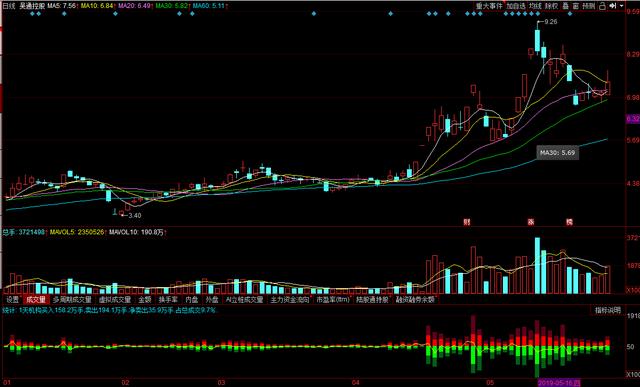Image resolution: width=640 pixels, height=387 pixels.
Task: Toggle 预测 forecast option
Action: 589,6
